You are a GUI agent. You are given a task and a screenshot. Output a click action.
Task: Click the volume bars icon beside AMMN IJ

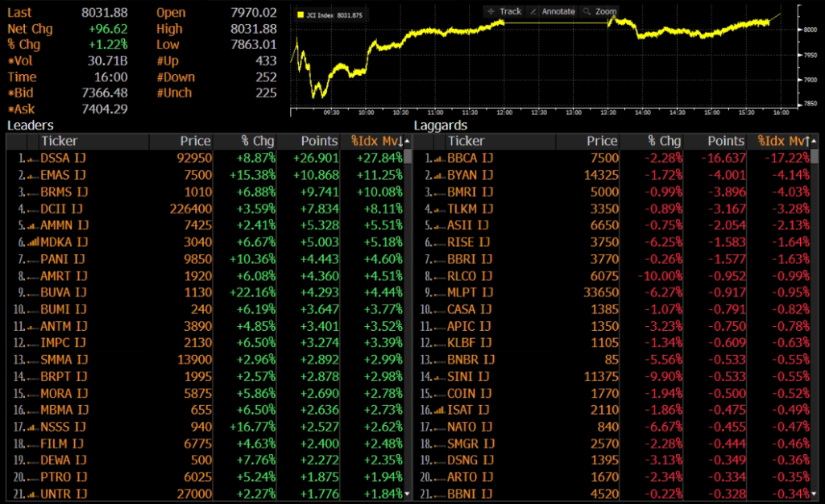pos(33,225)
